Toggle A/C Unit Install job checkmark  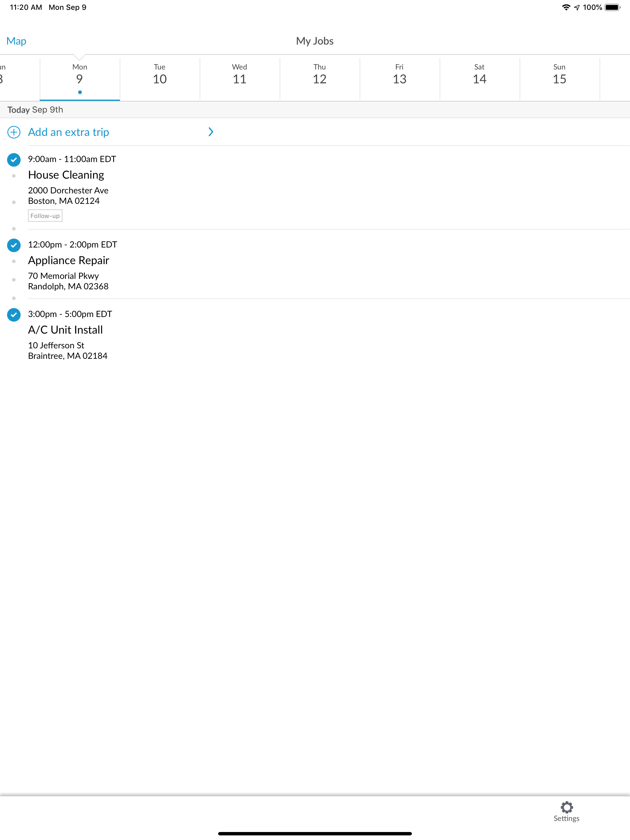(x=14, y=315)
